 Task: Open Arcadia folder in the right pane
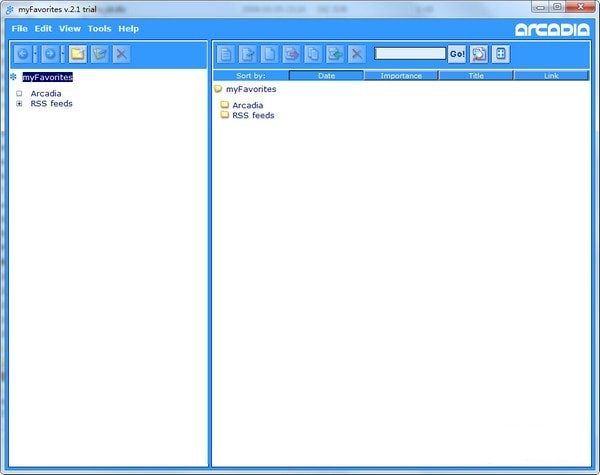(x=248, y=105)
